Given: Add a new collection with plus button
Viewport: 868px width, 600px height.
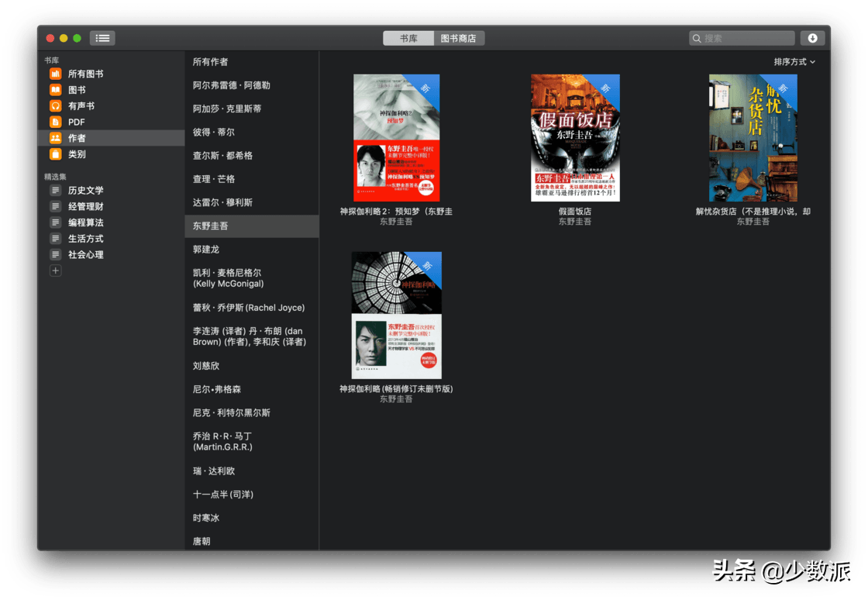Looking at the screenshot, I should (x=55, y=271).
